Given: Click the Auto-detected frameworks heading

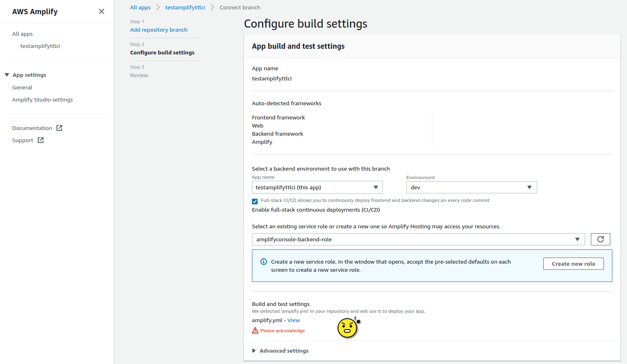Looking at the screenshot, I should click(286, 103).
